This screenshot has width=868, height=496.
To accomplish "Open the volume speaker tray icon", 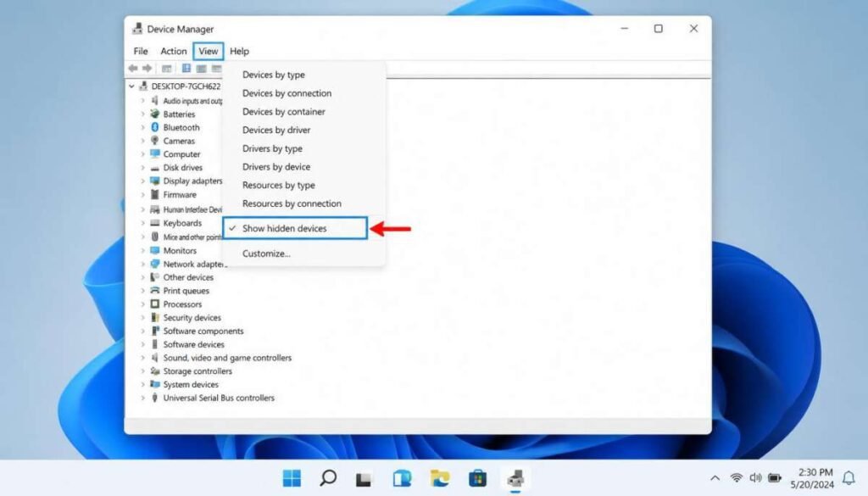I will [x=755, y=477].
